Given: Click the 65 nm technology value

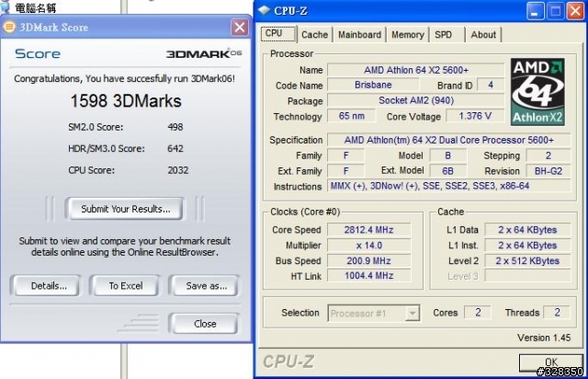Looking at the screenshot, I should tap(351, 116).
